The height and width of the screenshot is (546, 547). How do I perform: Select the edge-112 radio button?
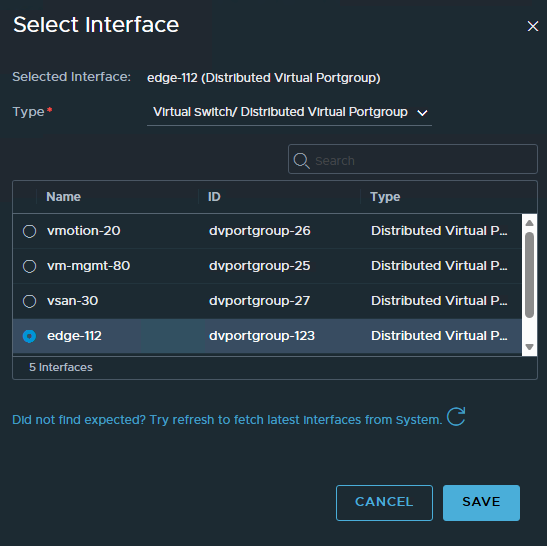(x=29, y=336)
